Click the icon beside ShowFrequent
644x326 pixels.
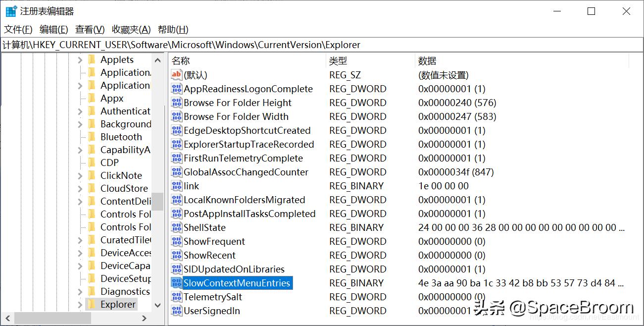177,241
